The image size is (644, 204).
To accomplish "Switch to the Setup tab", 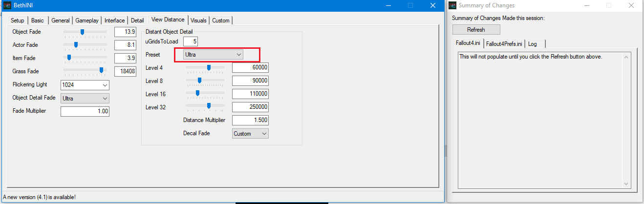I will click(x=17, y=20).
